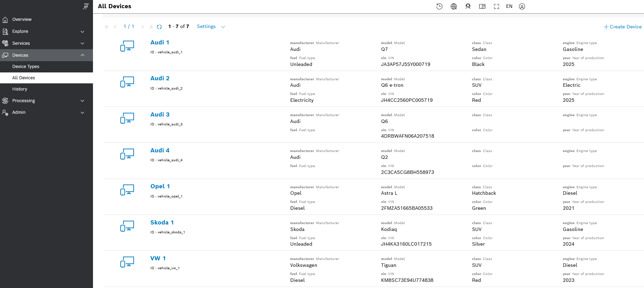Viewport: 644px width, 288px height.
Task: Open the VW 1 device link
Action: (158, 259)
